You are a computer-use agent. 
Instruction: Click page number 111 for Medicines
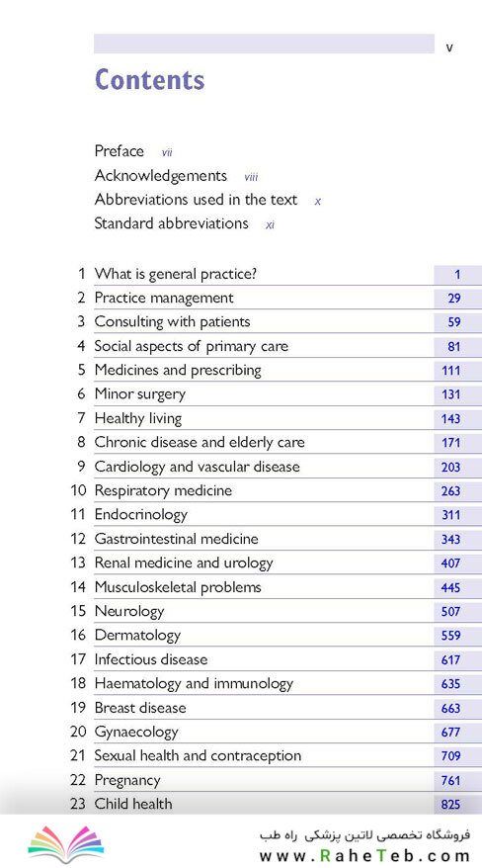pos(451,371)
